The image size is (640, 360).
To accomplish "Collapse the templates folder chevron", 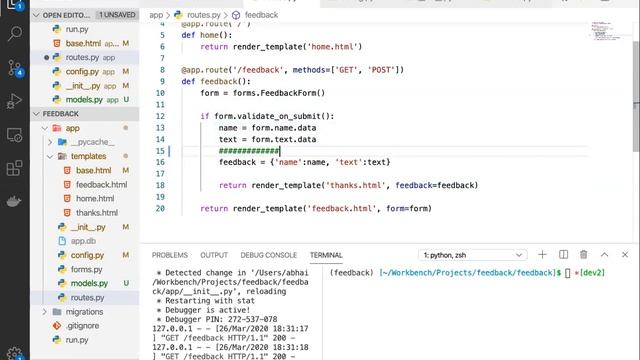I will coord(50,156).
